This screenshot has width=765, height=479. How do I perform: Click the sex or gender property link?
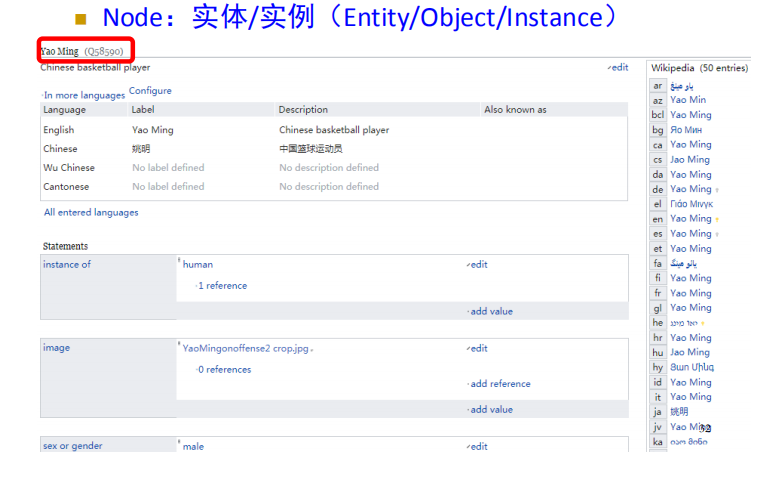[73, 445]
